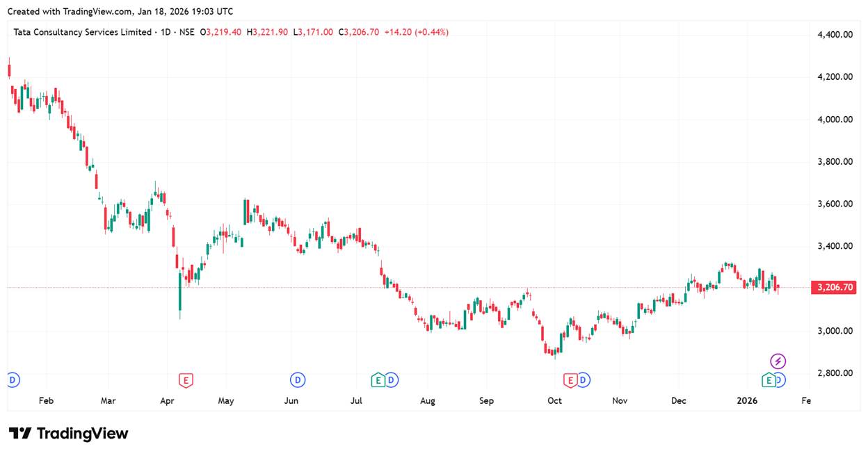The image size is (868, 456).
Task: Click the NSE exchange label
Action: pyautogui.click(x=186, y=32)
